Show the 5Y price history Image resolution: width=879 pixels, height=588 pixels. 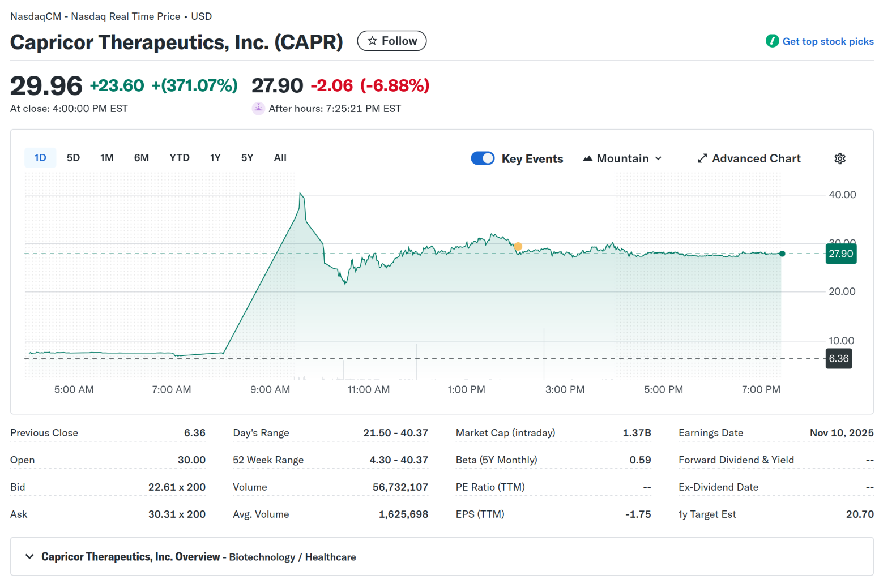pos(247,158)
